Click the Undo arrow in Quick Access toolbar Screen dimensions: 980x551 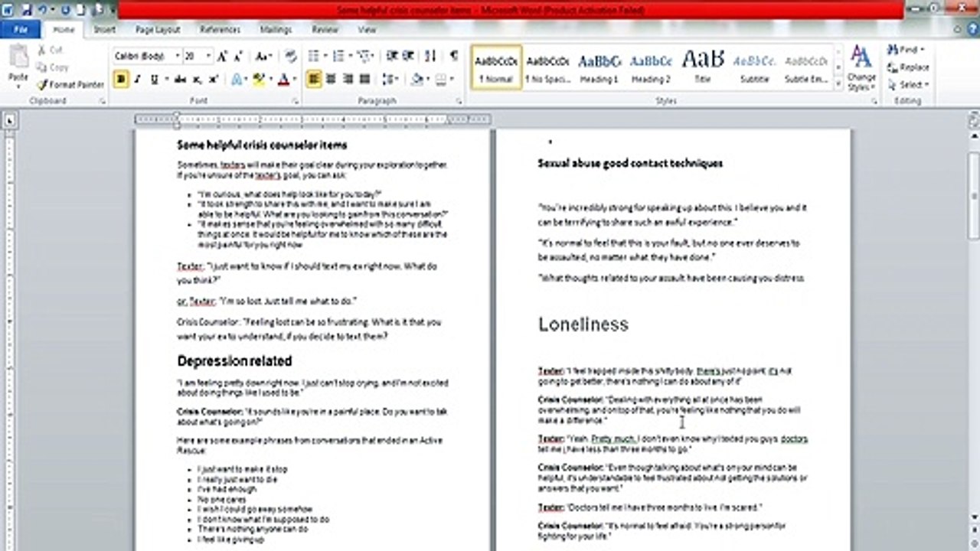(44, 11)
